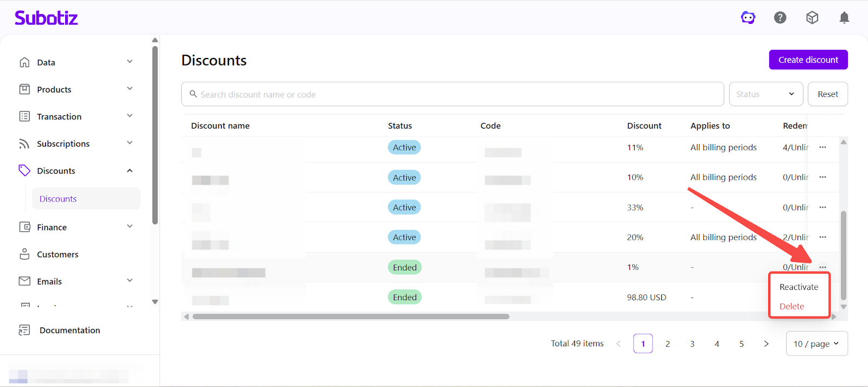Open the cube package icon

click(x=812, y=18)
